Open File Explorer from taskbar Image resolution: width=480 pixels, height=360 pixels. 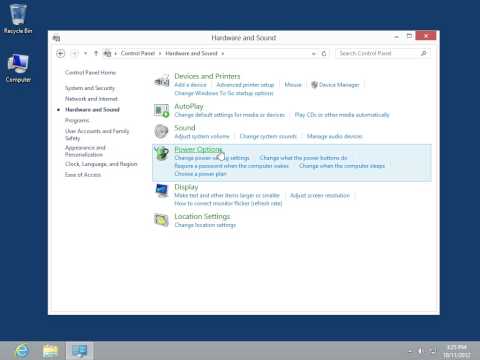[51, 351]
